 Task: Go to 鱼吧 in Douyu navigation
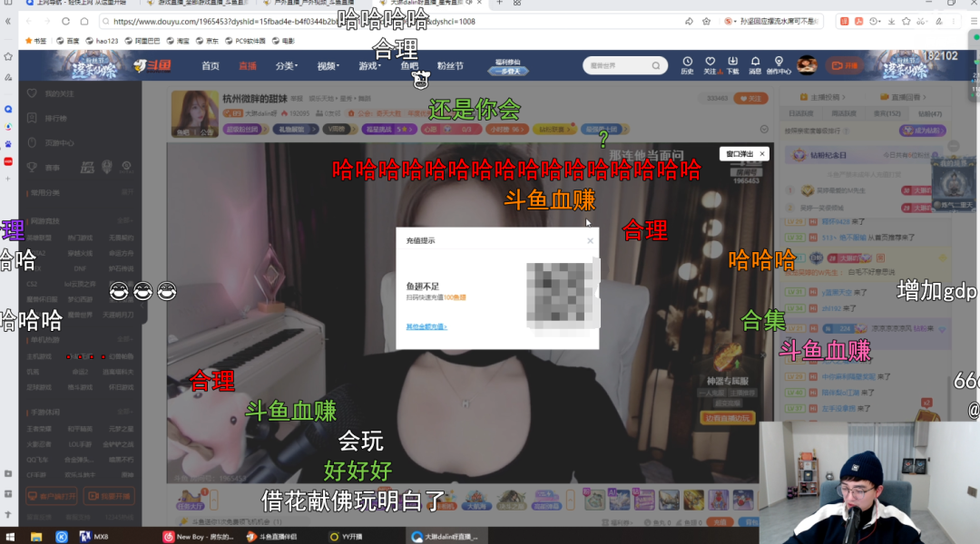409,65
